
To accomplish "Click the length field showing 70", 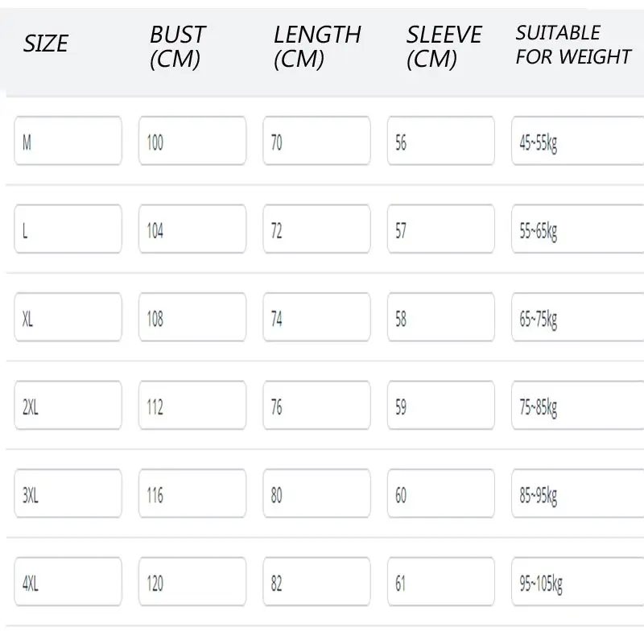I will tap(316, 141).
